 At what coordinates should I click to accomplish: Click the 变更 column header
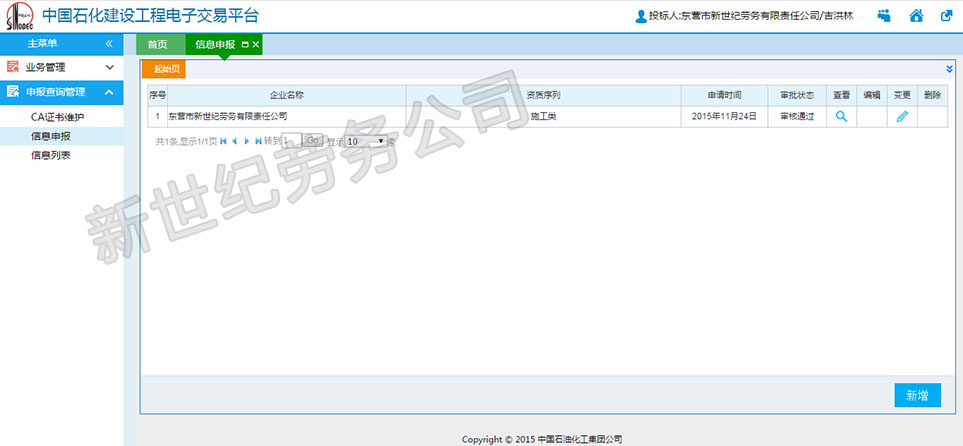pos(902,95)
